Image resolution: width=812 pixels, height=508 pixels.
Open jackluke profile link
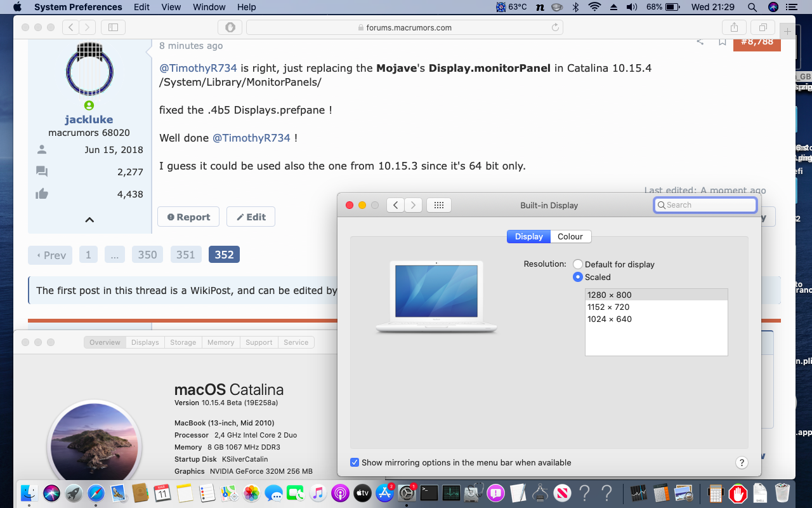click(89, 119)
